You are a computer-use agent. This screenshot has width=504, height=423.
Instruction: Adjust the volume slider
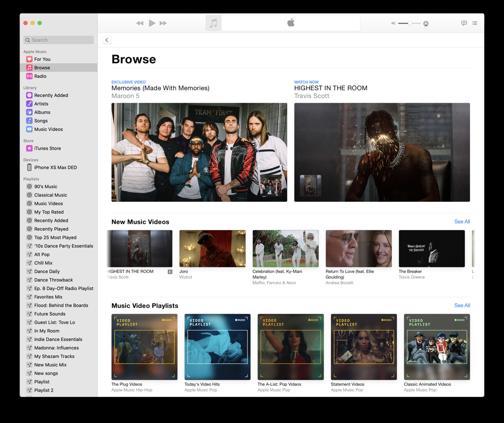click(409, 24)
